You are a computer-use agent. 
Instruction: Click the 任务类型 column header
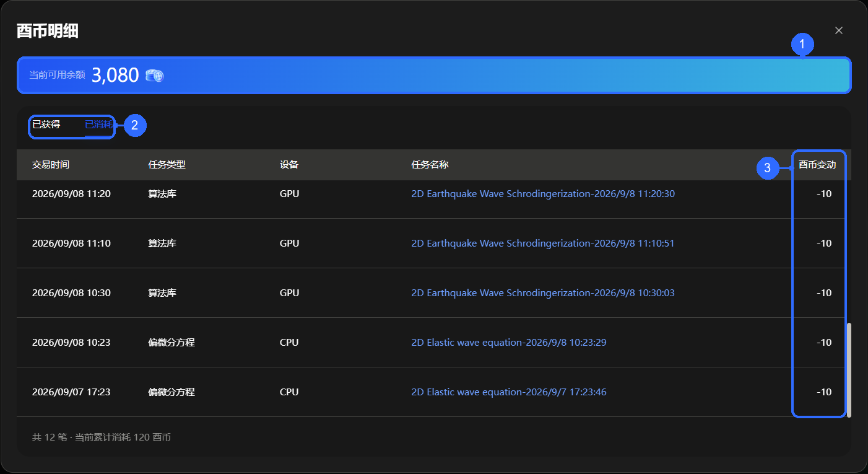[x=167, y=165]
